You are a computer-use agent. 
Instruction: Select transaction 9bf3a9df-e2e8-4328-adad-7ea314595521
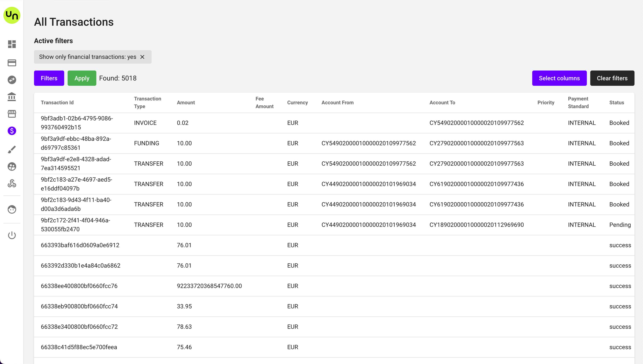pyautogui.click(x=76, y=164)
